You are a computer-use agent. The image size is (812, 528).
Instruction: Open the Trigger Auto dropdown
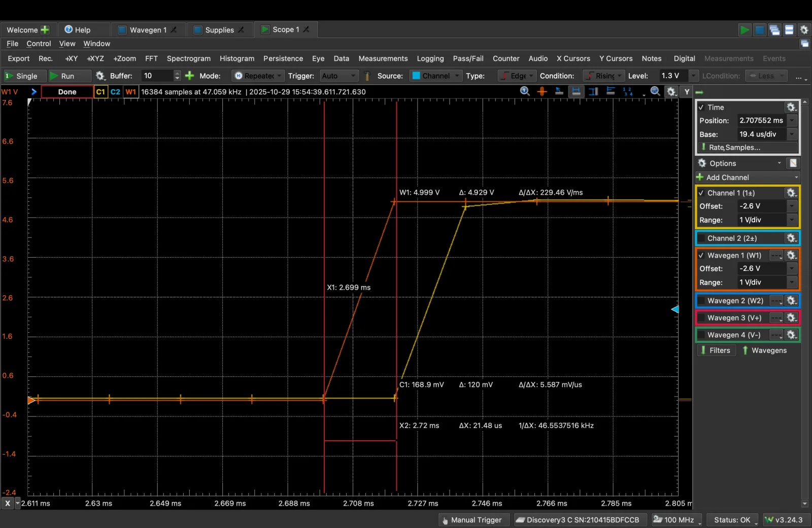click(x=340, y=76)
